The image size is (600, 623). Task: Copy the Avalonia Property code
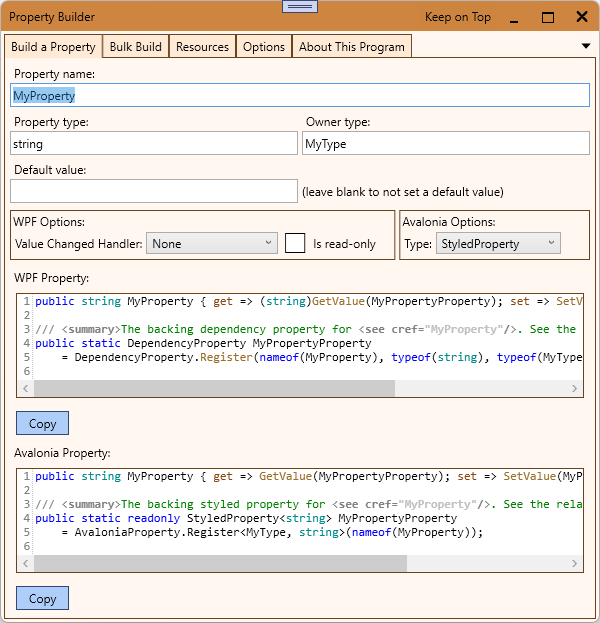tap(43, 598)
